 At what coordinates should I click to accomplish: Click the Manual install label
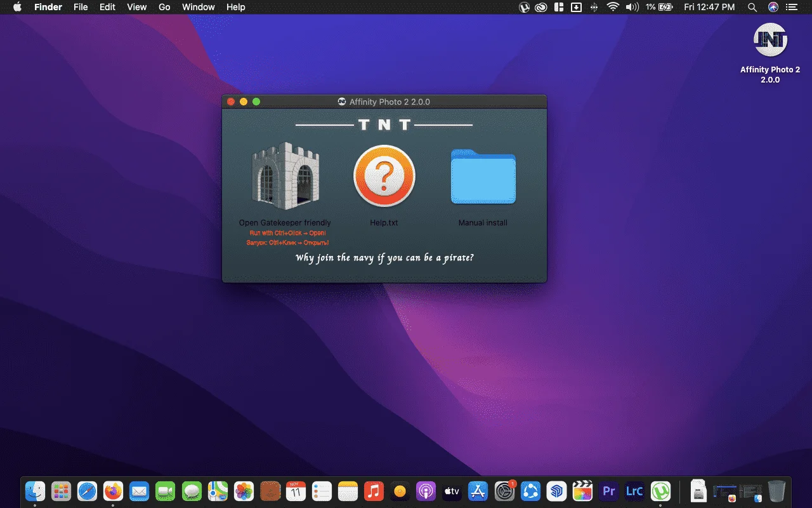tap(483, 223)
